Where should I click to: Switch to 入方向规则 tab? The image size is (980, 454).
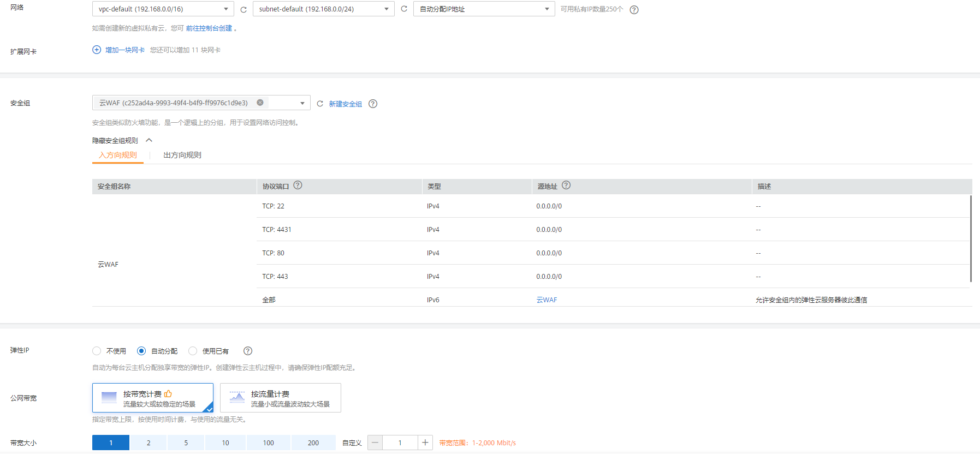(x=118, y=155)
